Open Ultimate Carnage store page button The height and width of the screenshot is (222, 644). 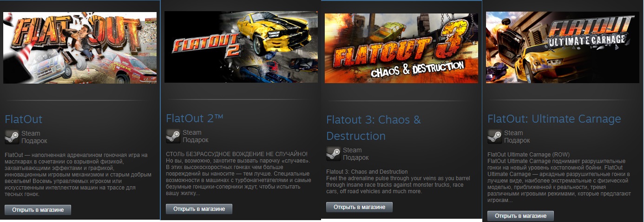click(x=520, y=216)
